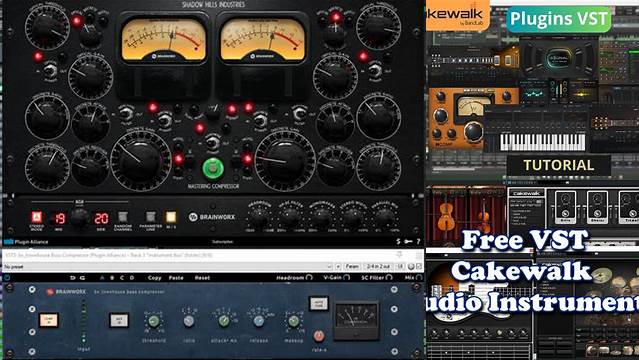Toggle the red Stereo Mode button
Viewport: 639px width, 360px height.
(37, 216)
